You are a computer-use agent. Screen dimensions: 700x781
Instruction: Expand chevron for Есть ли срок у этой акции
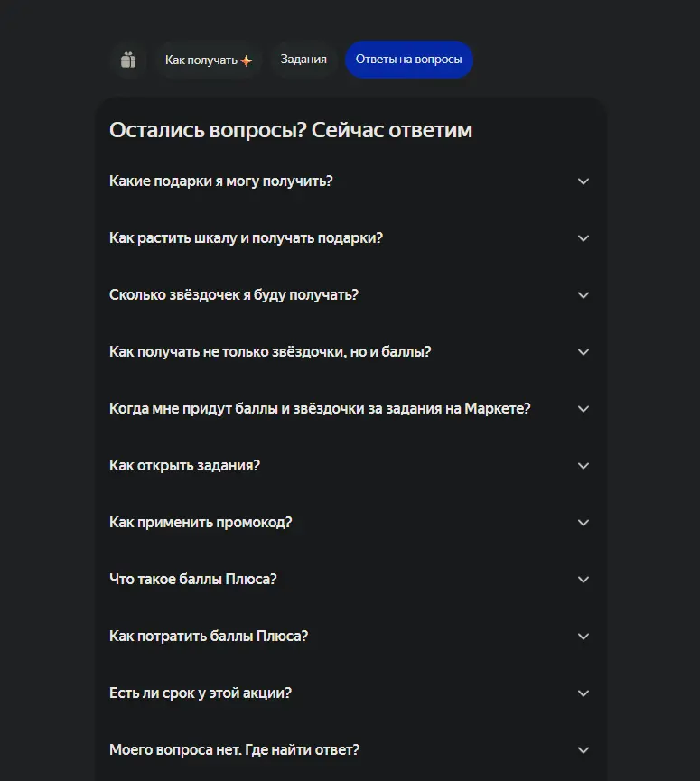[x=583, y=693]
